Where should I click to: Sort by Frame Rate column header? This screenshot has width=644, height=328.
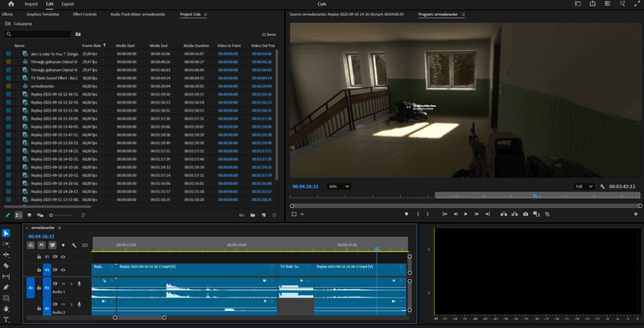point(92,46)
